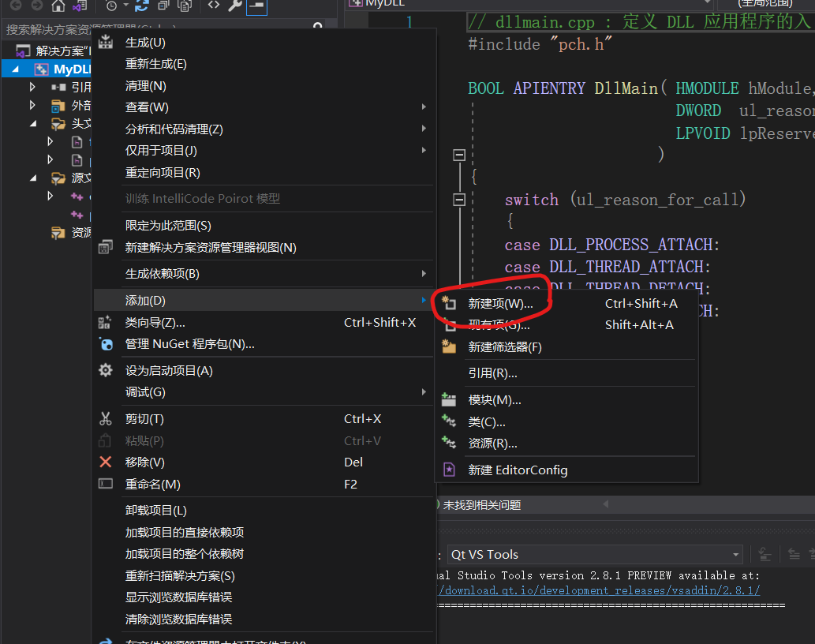Click the 模块(M)... module icon
The height and width of the screenshot is (644, 815).
point(449,399)
